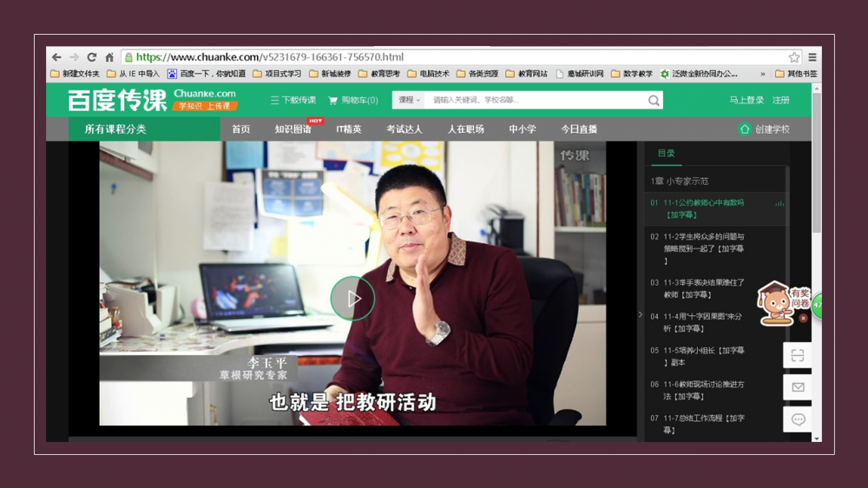Play the video with the center play button
The width and height of the screenshot is (868, 488).
coord(352,299)
